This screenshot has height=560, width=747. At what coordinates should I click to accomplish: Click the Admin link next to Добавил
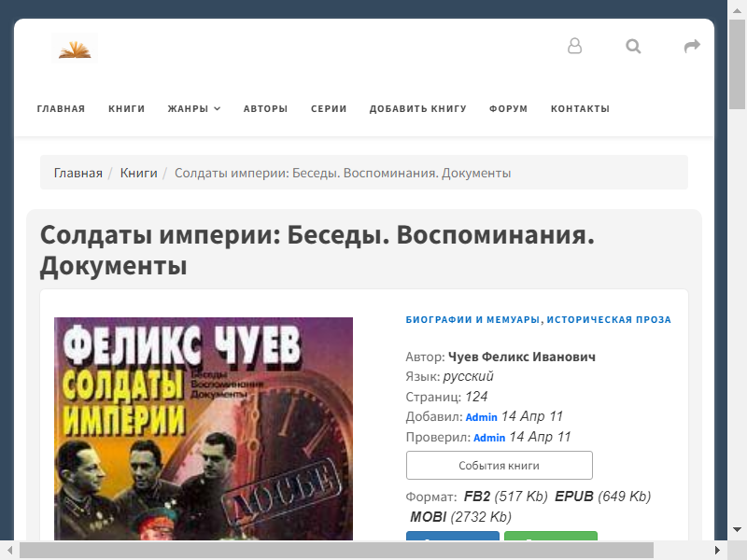tap(481, 417)
